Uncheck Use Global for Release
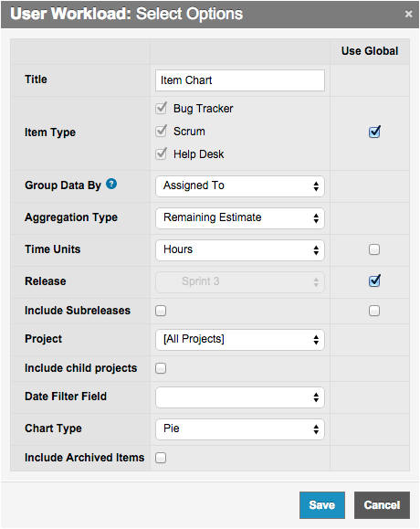Viewport: 420px width, 529px height. click(x=374, y=281)
